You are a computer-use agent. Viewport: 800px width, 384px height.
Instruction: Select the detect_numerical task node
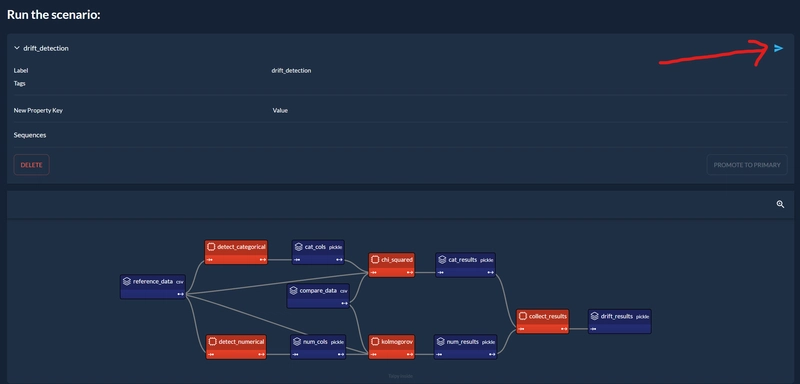pyautogui.click(x=236, y=347)
